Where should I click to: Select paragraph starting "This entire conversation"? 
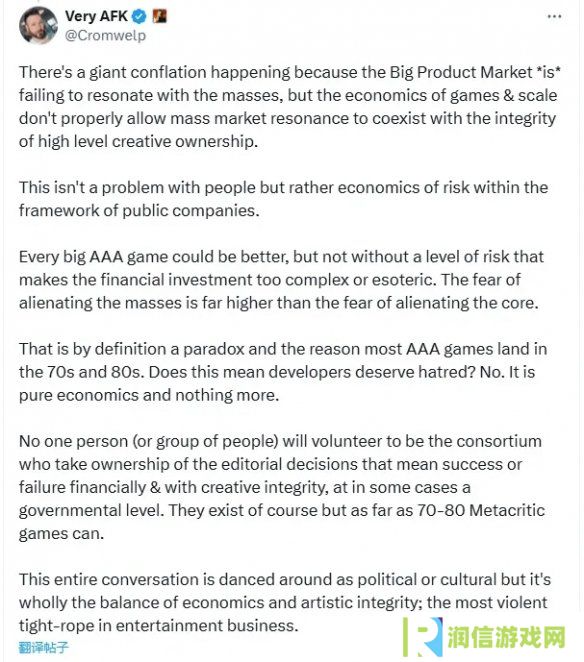point(285,602)
